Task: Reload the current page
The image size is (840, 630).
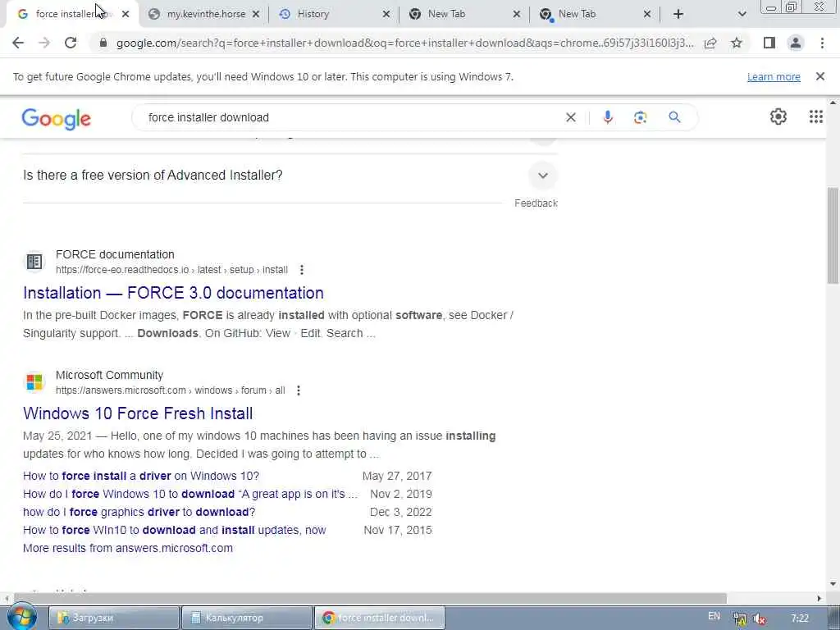Action: point(71,43)
